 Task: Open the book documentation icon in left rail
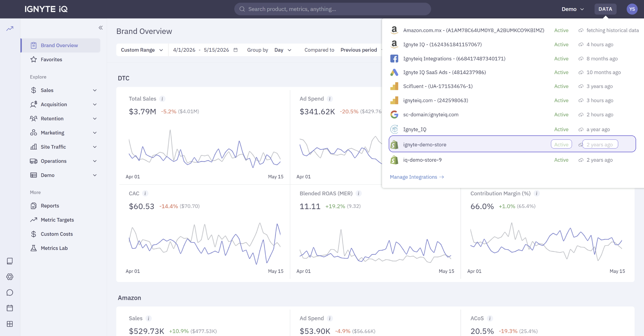10,261
